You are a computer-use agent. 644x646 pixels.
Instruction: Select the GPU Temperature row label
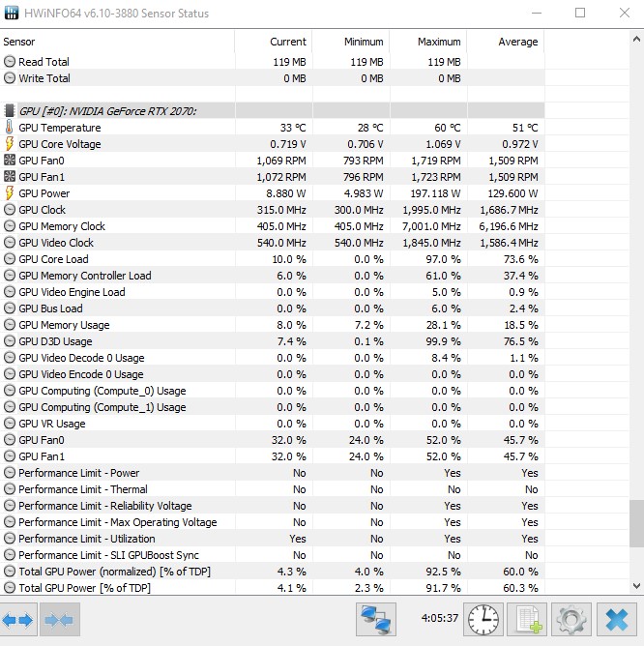point(60,128)
